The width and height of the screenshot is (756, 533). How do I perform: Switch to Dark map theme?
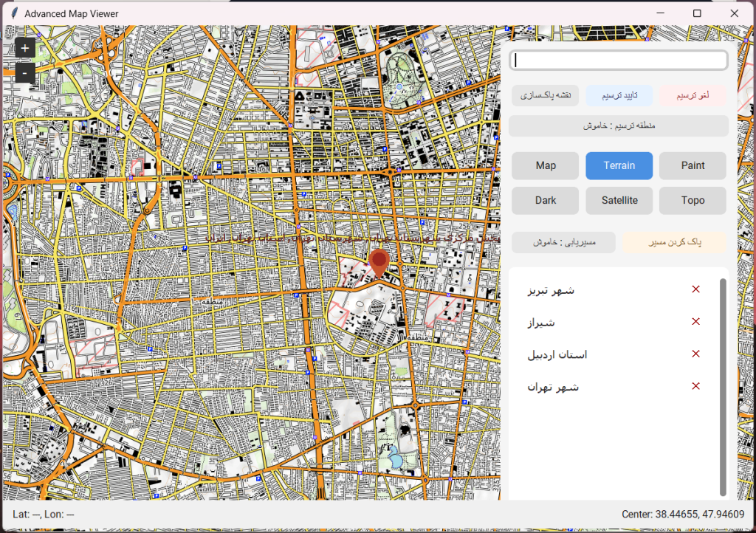tap(546, 201)
